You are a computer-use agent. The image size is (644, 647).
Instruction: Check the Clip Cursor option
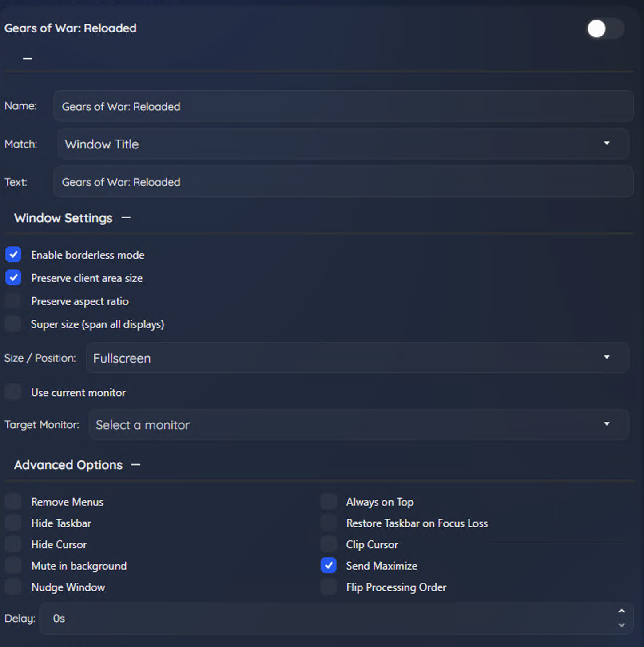tap(329, 544)
